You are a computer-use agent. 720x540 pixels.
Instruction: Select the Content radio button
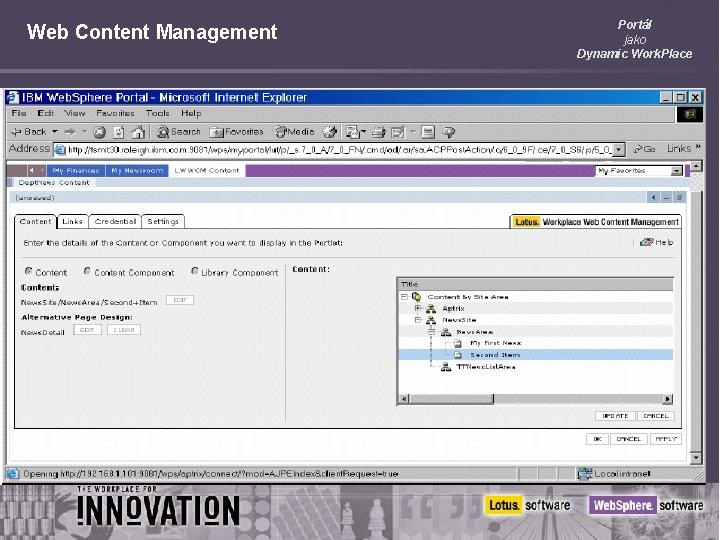pyautogui.click(x=28, y=271)
